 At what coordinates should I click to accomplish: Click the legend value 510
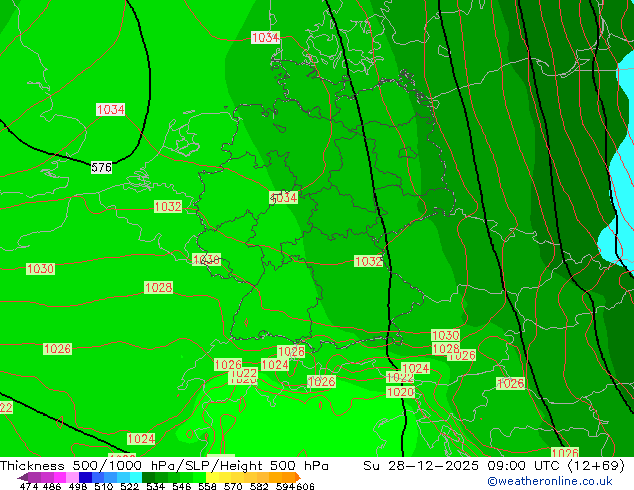click(104, 486)
